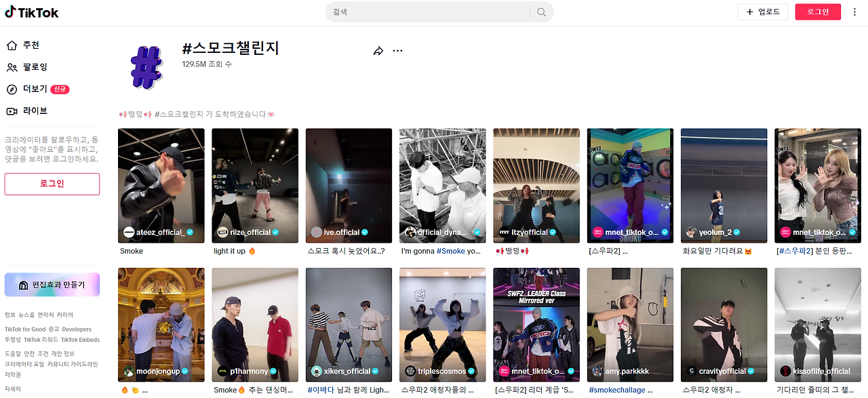This screenshot has width=868, height=398.
Task: Open ateez_official_ video thumbnail
Action: [x=161, y=185]
